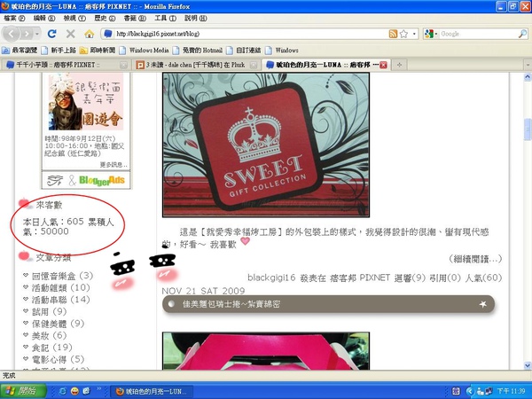
Task: Click the 更多訊息 link in sidebar
Action: 113,165
